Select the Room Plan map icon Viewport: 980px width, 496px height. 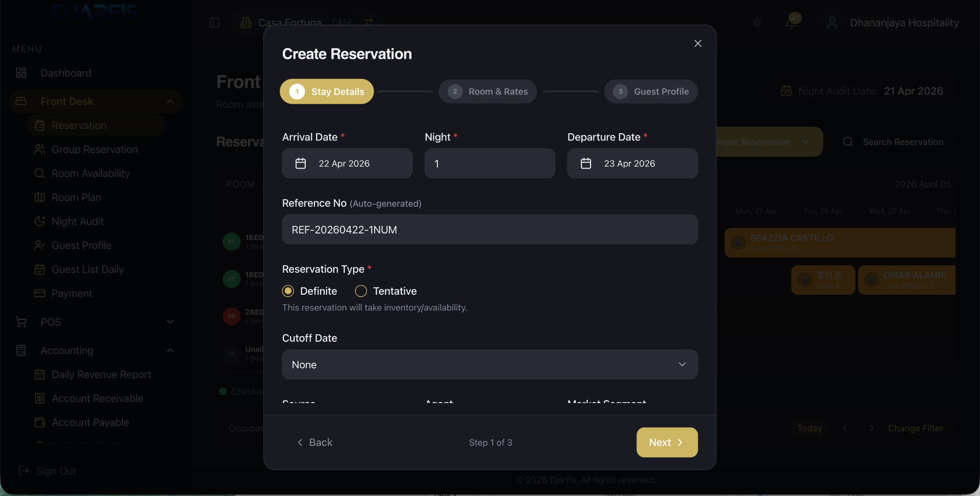point(39,197)
